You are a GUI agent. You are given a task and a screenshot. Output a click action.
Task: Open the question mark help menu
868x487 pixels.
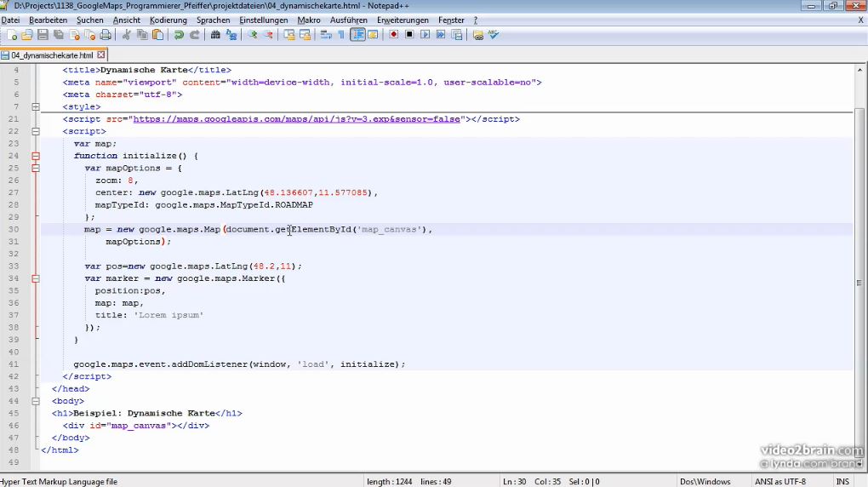coord(475,20)
